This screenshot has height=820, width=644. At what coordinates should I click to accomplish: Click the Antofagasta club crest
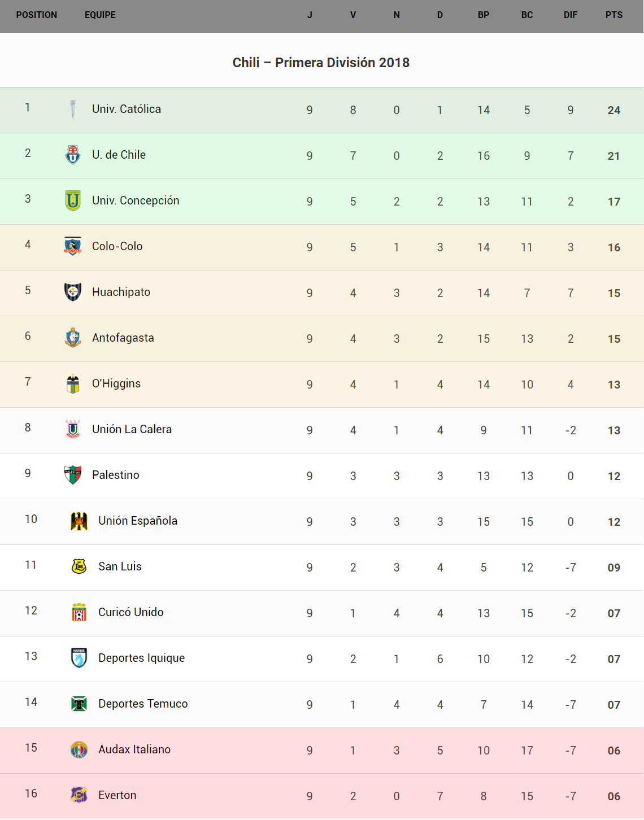point(73,338)
